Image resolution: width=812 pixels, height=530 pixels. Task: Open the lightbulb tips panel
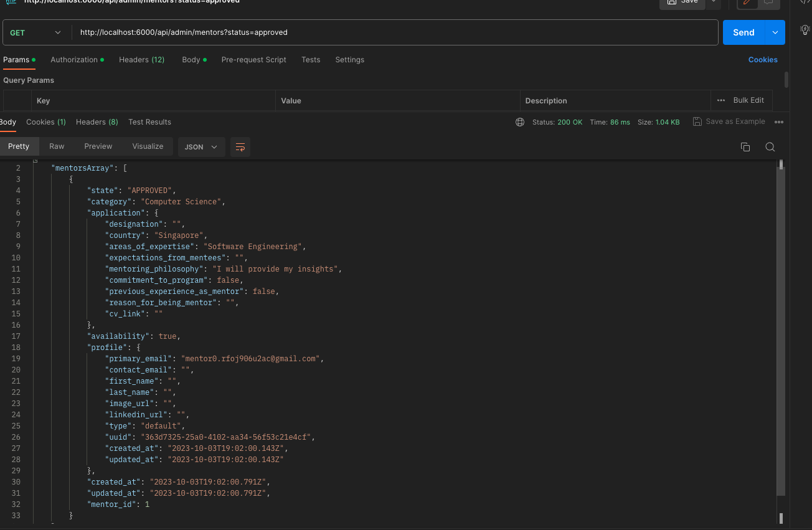click(x=805, y=29)
